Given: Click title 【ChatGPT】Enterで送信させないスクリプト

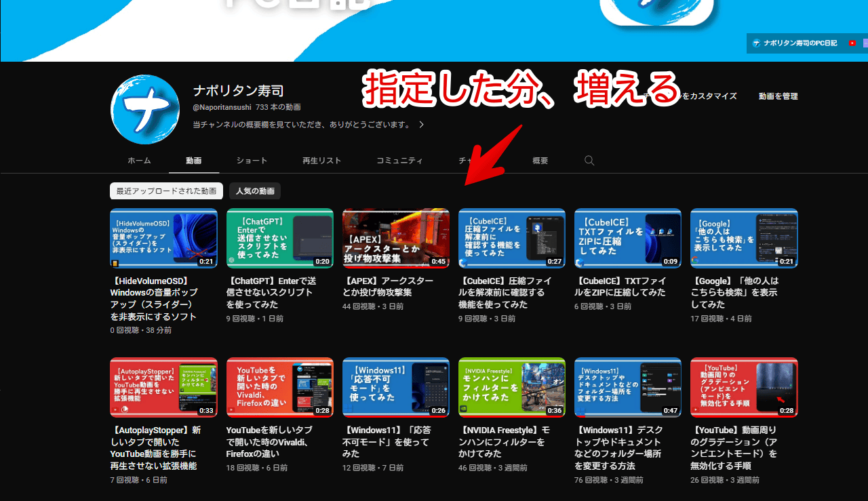Looking at the screenshot, I should 271,292.
